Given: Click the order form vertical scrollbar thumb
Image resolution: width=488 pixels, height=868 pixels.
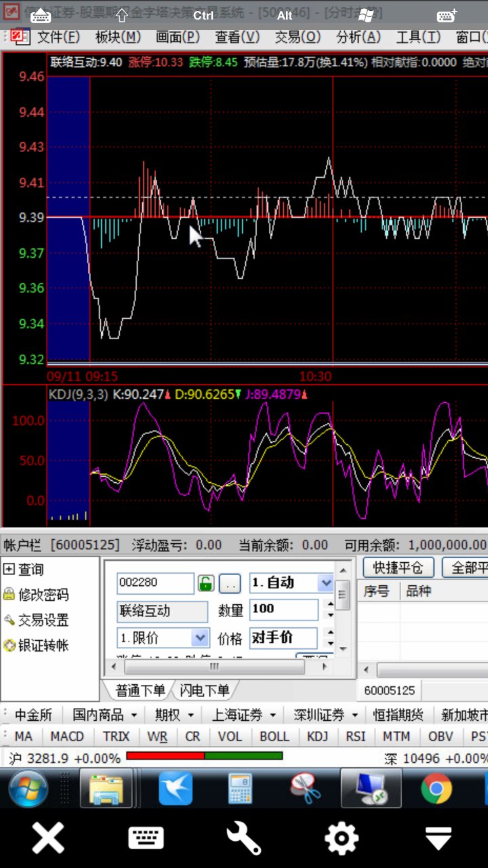Looking at the screenshot, I should click(343, 595).
